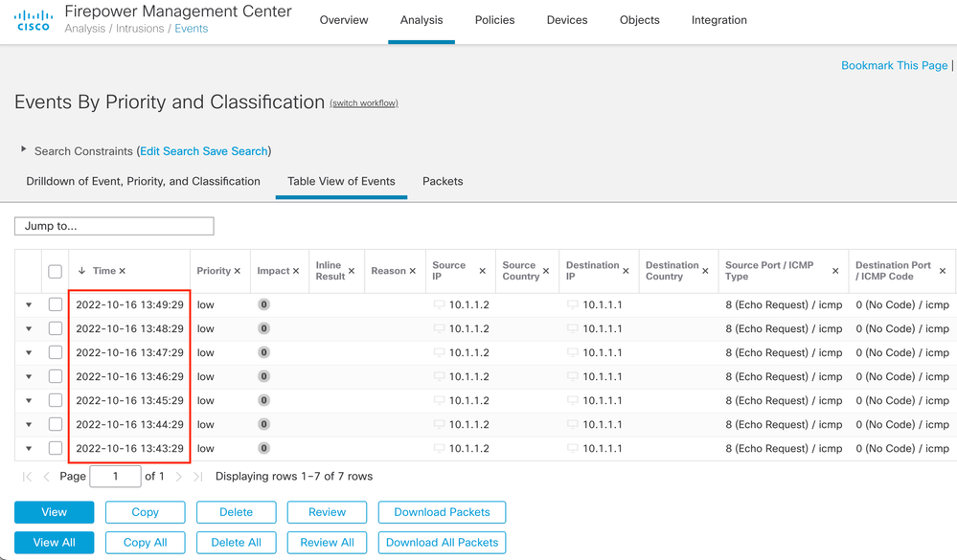The width and height of the screenshot is (957, 560).
Task: Expand details for the 13:49:29 event
Action: (29, 304)
